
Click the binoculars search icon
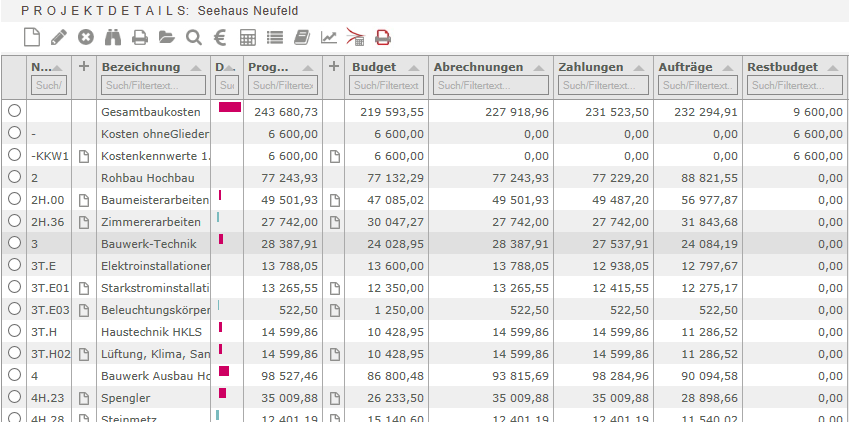(113, 38)
